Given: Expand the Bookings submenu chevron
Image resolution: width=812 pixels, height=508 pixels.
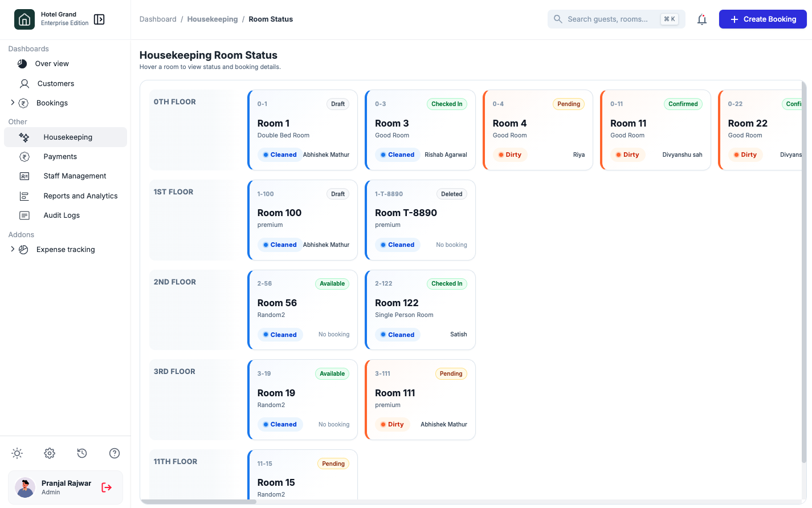Looking at the screenshot, I should (13, 103).
